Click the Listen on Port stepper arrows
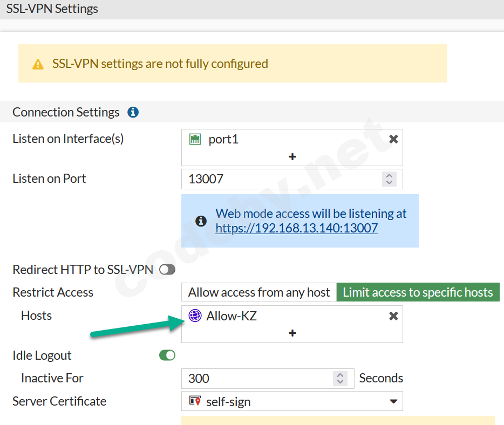The width and height of the screenshot is (504, 425). (389, 179)
